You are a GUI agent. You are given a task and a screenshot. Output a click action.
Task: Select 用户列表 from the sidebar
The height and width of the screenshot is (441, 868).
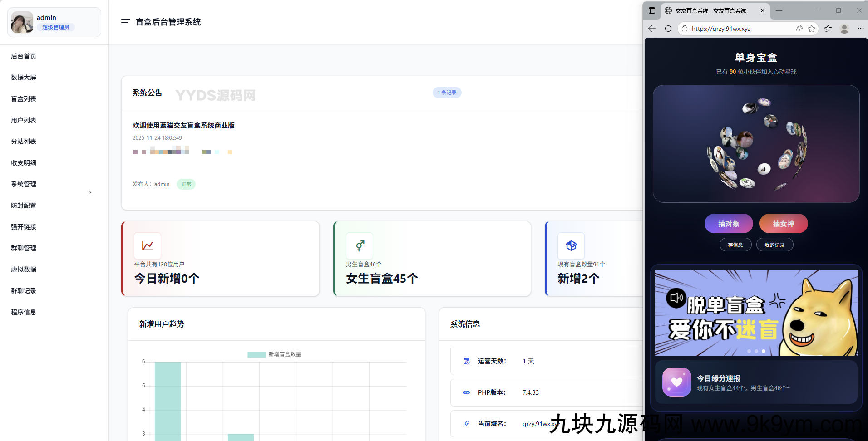pyautogui.click(x=24, y=120)
